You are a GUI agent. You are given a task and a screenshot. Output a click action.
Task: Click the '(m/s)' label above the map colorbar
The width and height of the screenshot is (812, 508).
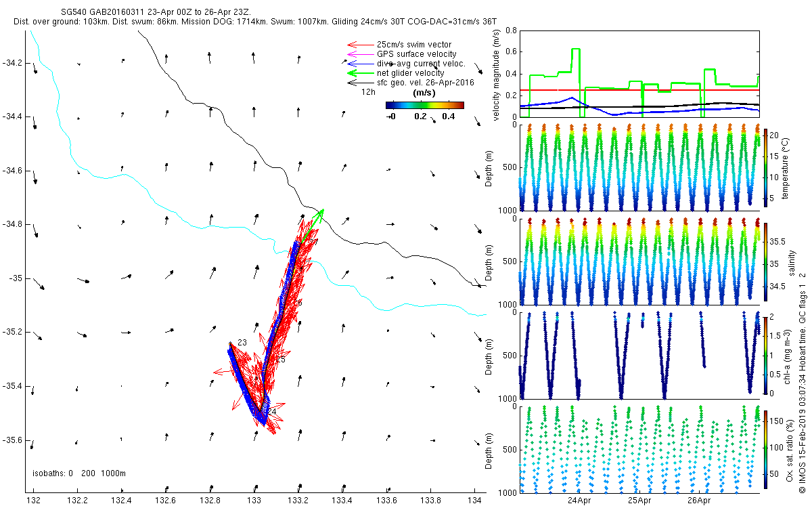(424, 93)
